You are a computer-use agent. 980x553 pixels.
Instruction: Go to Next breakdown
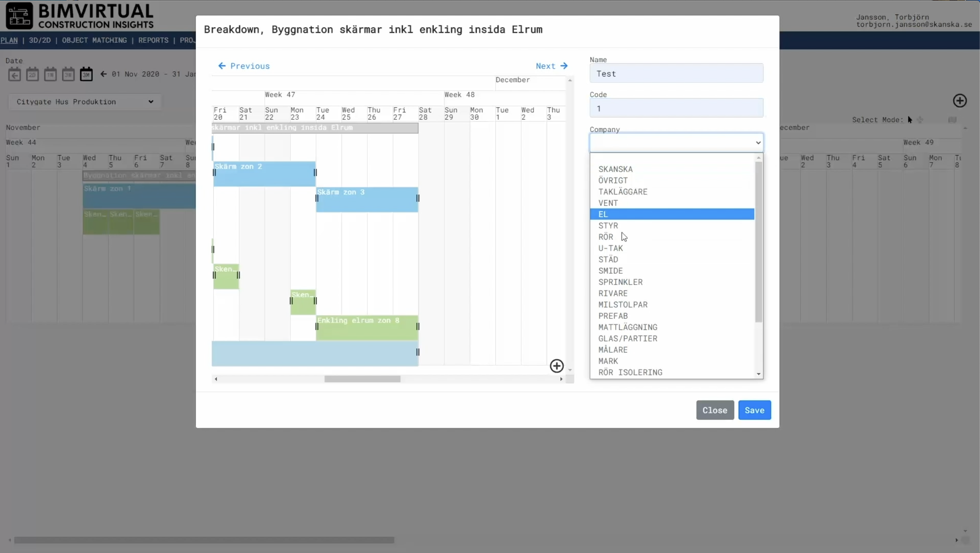click(x=552, y=66)
